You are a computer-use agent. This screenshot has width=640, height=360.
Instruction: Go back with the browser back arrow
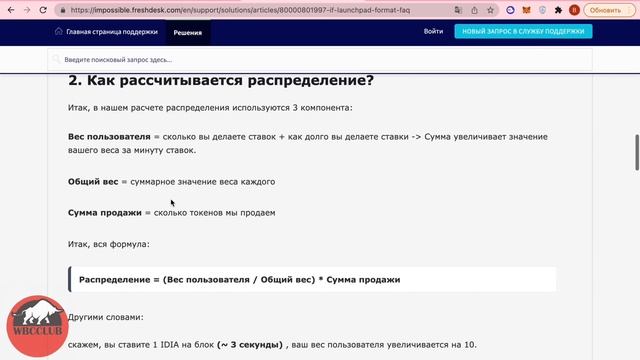(11, 10)
